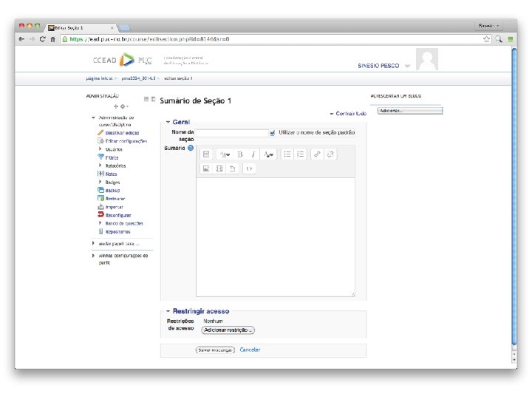Click the Filtros funnel icon
This screenshot has height=399, width=532.
(x=100, y=157)
